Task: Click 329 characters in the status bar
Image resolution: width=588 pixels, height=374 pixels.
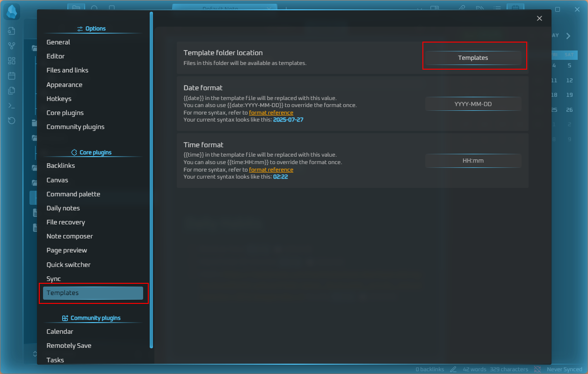Action: tap(509, 369)
